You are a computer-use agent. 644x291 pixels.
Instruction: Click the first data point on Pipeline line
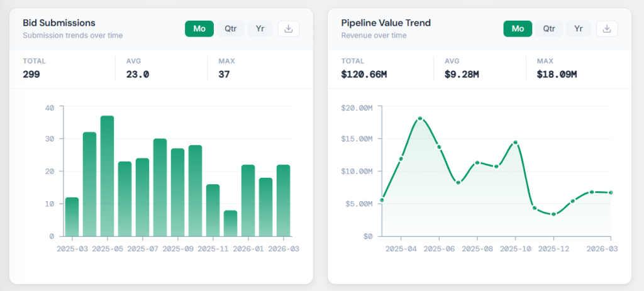pos(382,200)
